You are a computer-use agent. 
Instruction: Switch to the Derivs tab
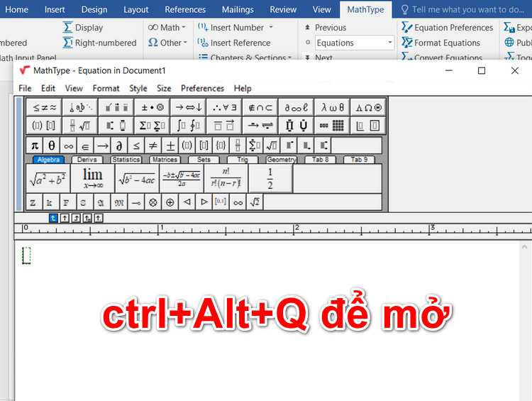click(87, 160)
